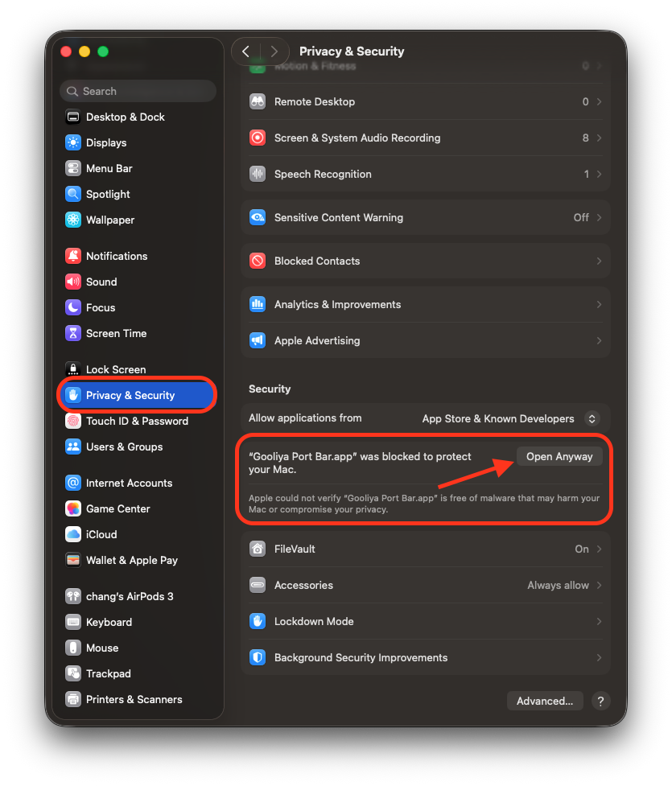Open Users & Groups settings
The image size is (672, 786).
click(x=138, y=446)
